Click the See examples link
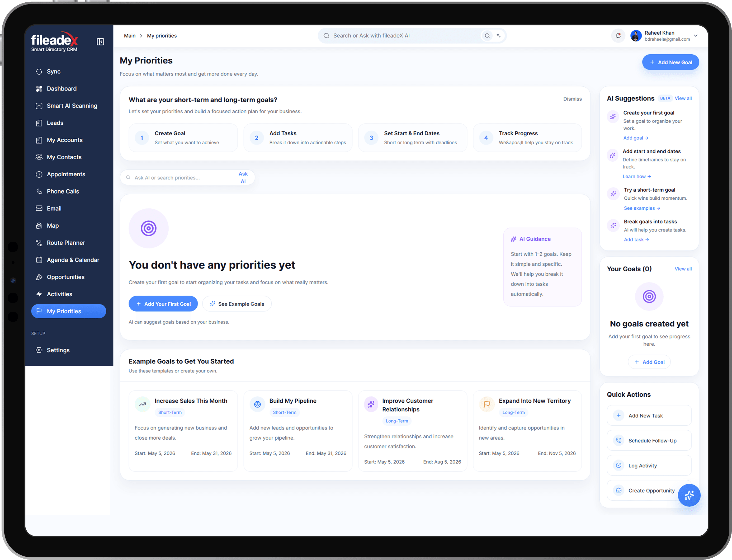Image resolution: width=732 pixels, height=560 pixels. point(642,208)
